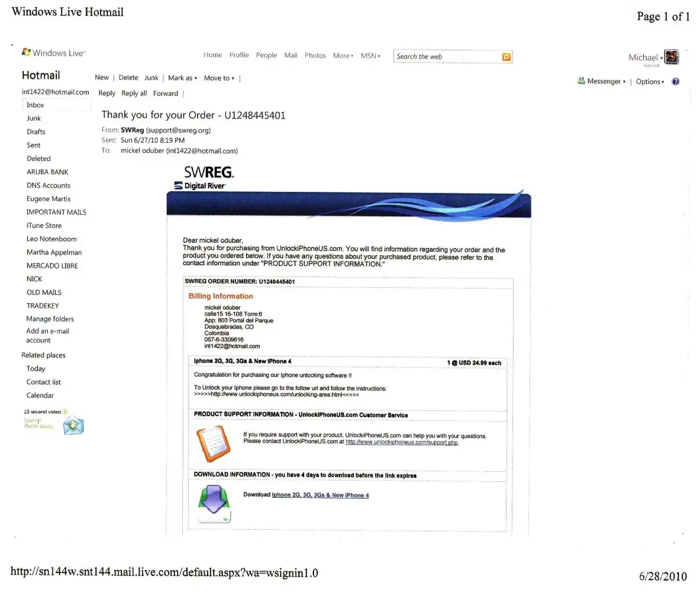The width and height of the screenshot is (700, 592).
Task: Click the subject Thank you for your Order
Action: (193, 115)
